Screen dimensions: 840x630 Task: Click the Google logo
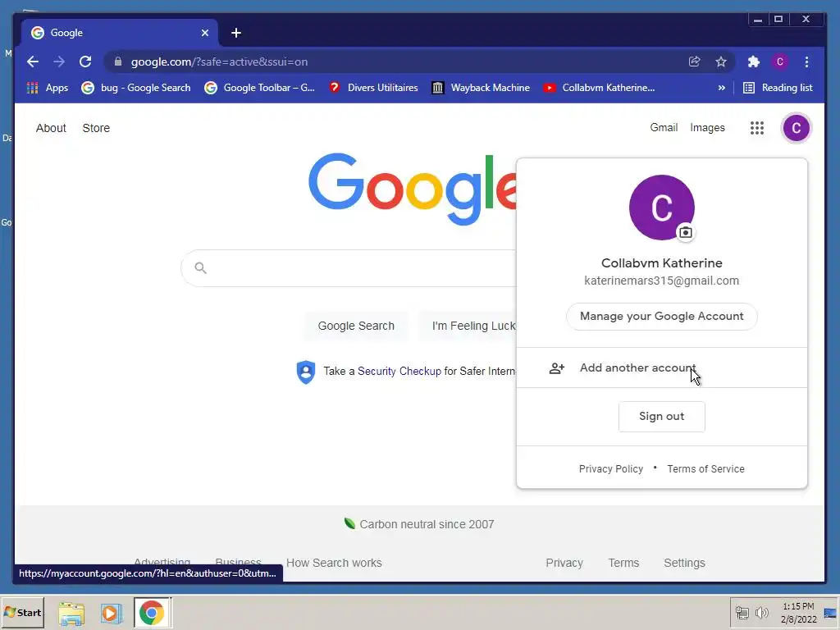[x=413, y=189]
